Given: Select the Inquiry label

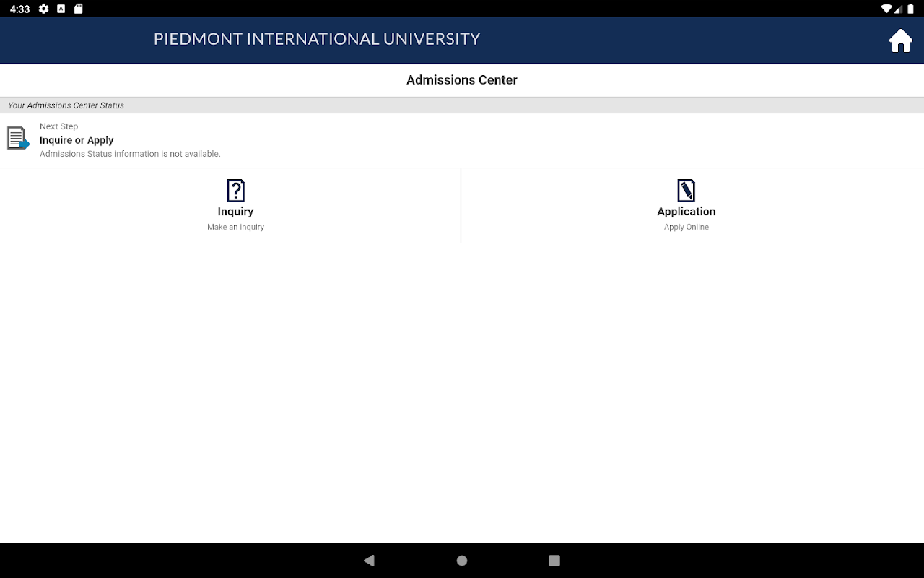Looking at the screenshot, I should coord(235,212).
